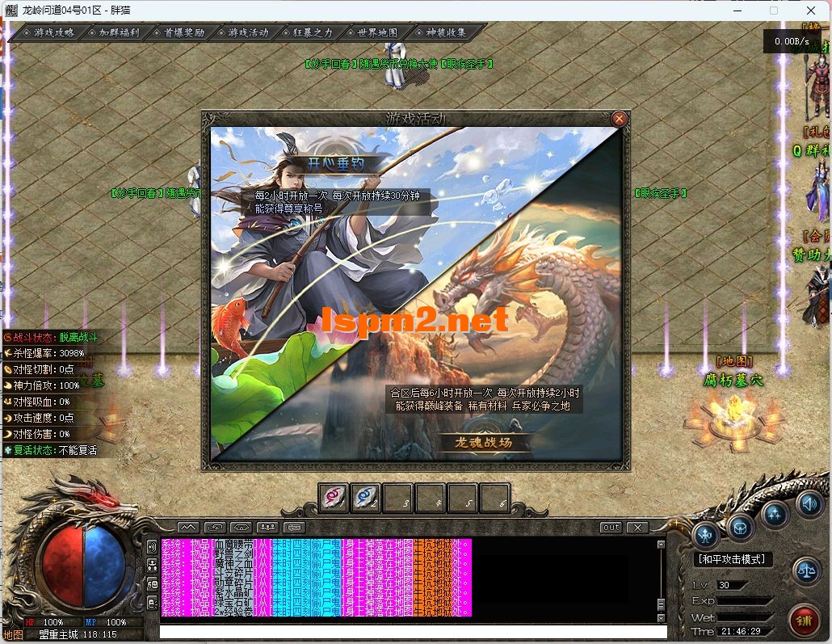832x644 pixels.
Task: Click the group members chat toolbar button
Action: 268,527
